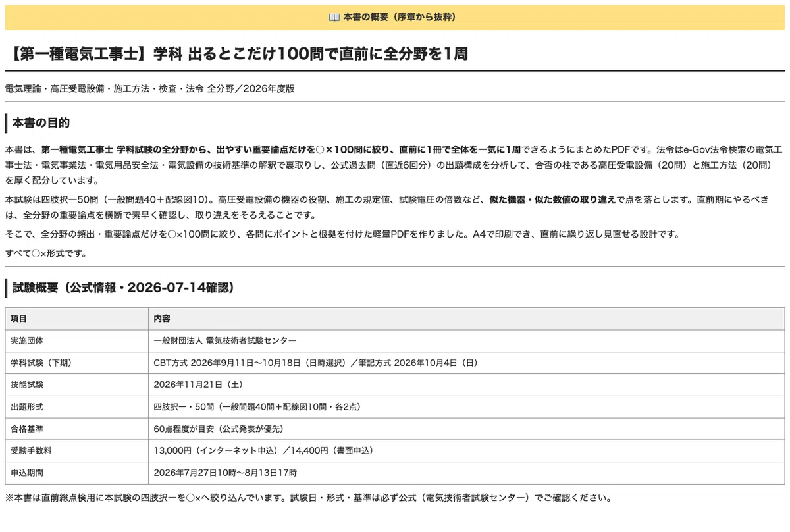Click the CBT方式 2026年9月11日 schedule cell
This screenshot has width=790, height=532.
click(466, 363)
